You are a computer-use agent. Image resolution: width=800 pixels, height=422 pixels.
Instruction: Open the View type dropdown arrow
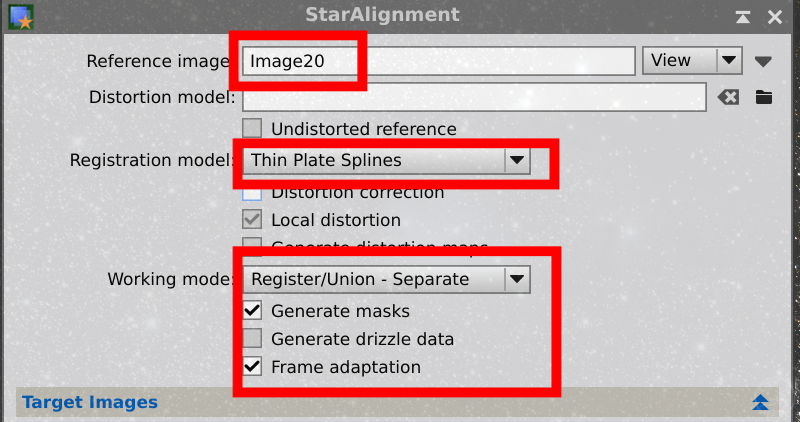729,60
